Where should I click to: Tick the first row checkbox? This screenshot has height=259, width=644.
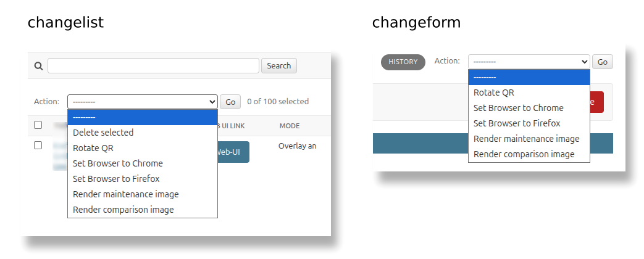tap(38, 146)
